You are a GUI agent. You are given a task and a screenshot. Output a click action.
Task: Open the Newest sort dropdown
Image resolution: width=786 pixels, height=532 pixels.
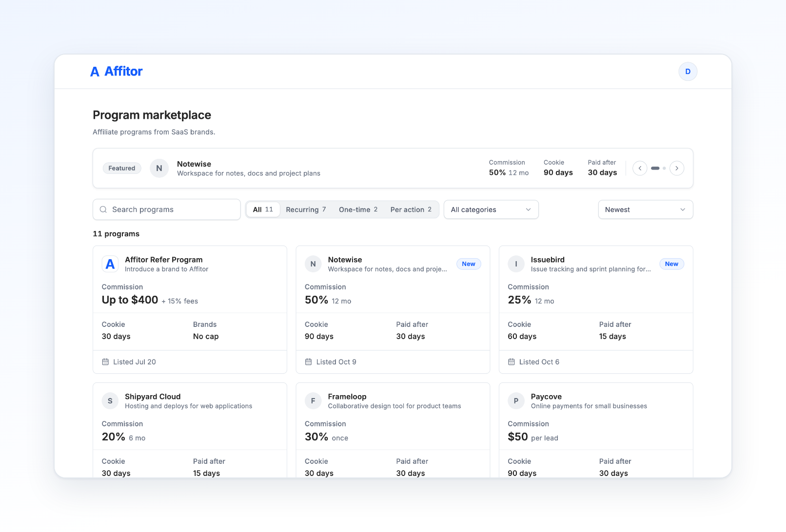[646, 209]
